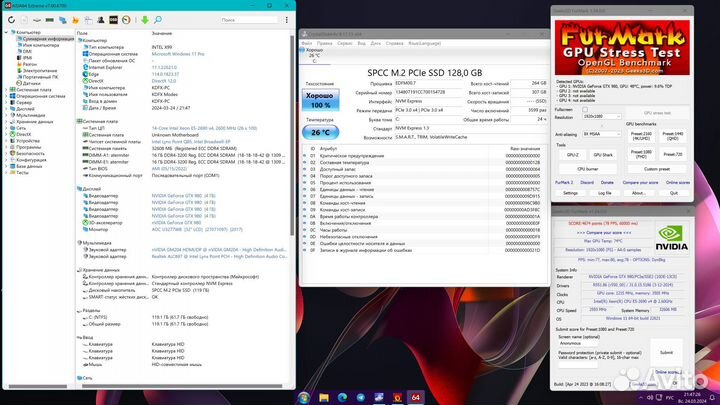
Task: Open the Online scores link in FurMark
Action: [678, 183]
